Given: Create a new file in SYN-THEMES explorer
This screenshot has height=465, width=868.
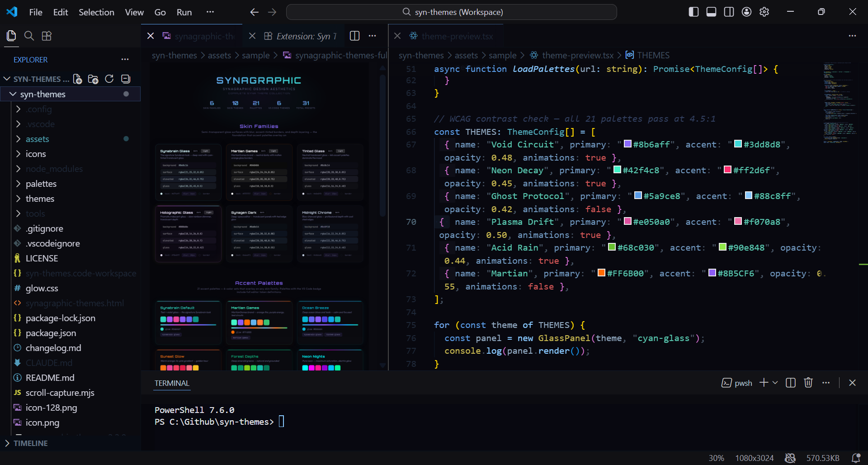Looking at the screenshot, I should click(77, 79).
